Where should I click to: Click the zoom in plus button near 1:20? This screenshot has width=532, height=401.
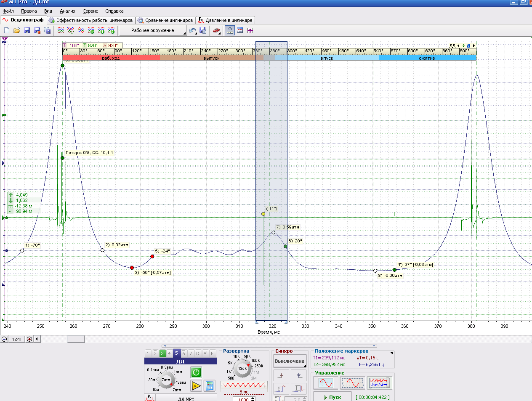pyautogui.click(x=29, y=339)
